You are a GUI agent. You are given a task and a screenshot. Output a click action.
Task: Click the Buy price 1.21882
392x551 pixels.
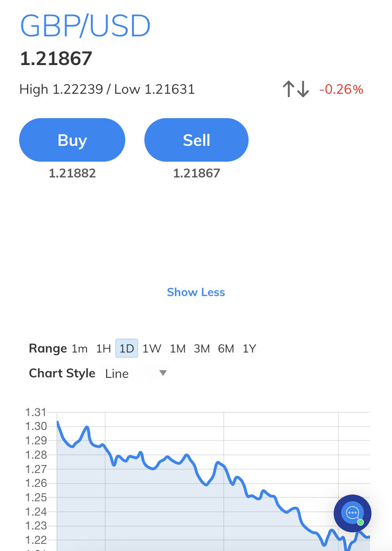(72, 173)
